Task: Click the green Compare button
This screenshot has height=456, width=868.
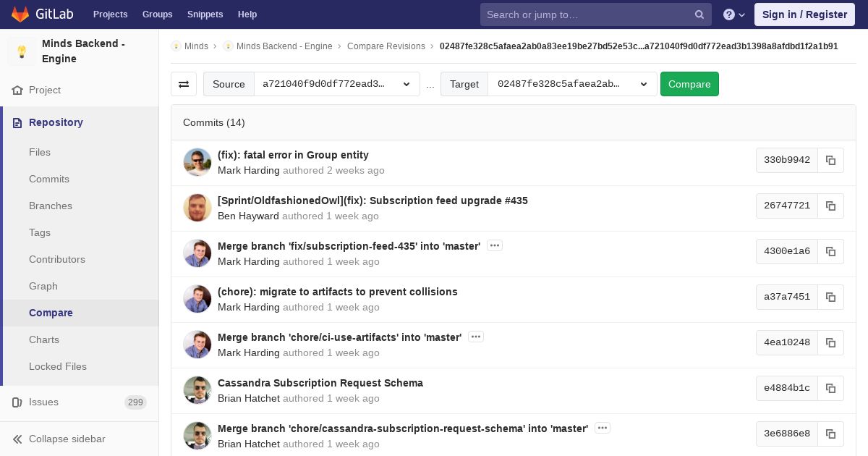Action: pos(689,84)
